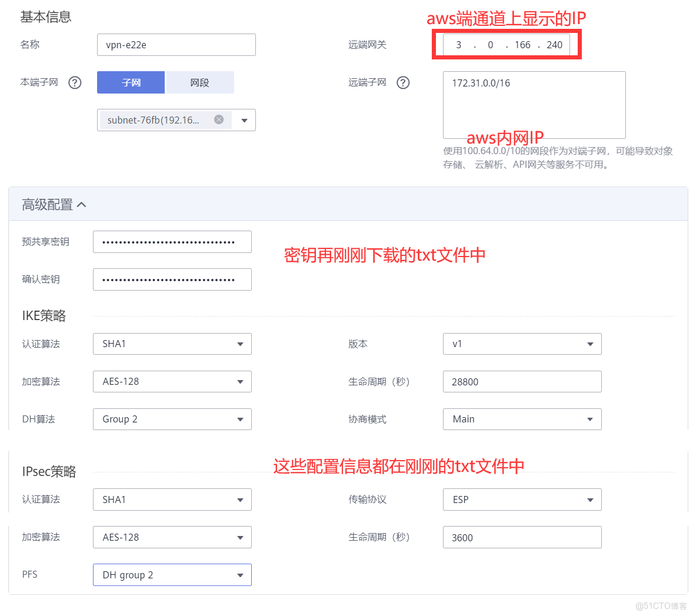Open the IKE 版本 v1 dropdown
Viewport: 693px width, 616px height.
522,344
